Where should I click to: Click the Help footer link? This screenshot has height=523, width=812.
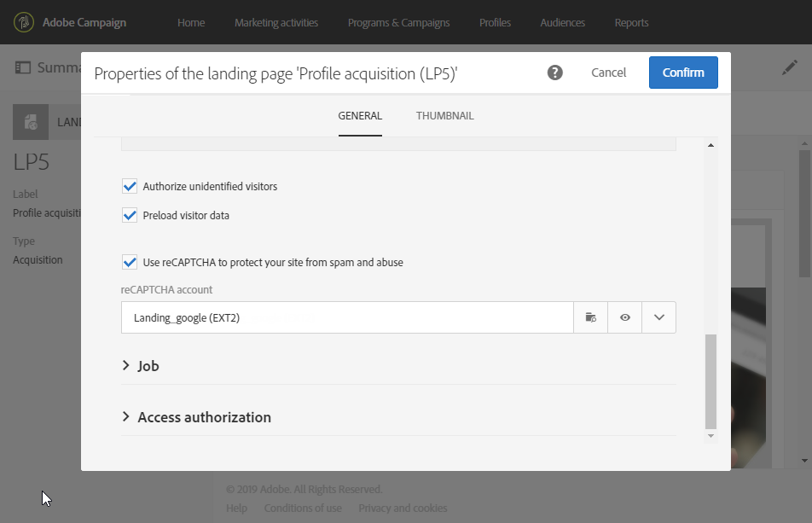click(x=236, y=508)
